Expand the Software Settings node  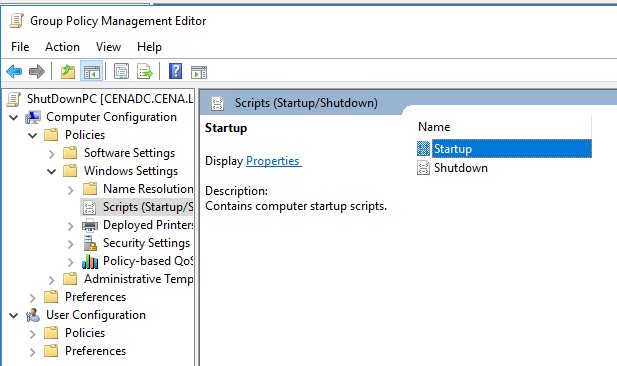(52, 153)
